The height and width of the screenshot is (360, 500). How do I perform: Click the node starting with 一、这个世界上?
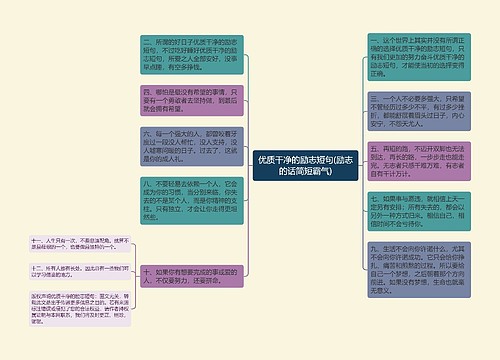(x=419, y=57)
